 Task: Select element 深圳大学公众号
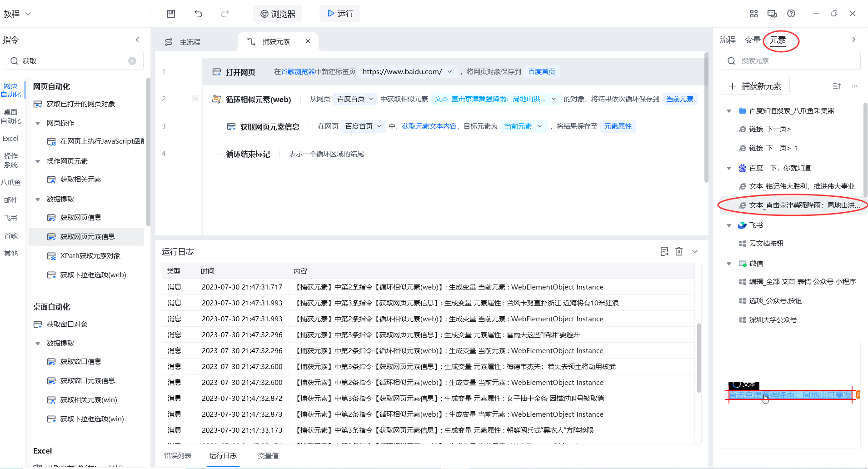768,320
